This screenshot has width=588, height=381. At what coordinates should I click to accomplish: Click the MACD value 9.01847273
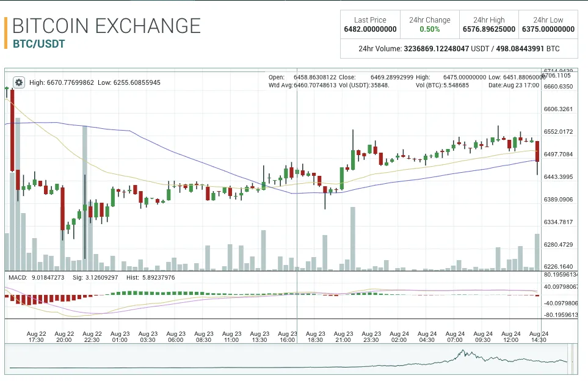48,277
